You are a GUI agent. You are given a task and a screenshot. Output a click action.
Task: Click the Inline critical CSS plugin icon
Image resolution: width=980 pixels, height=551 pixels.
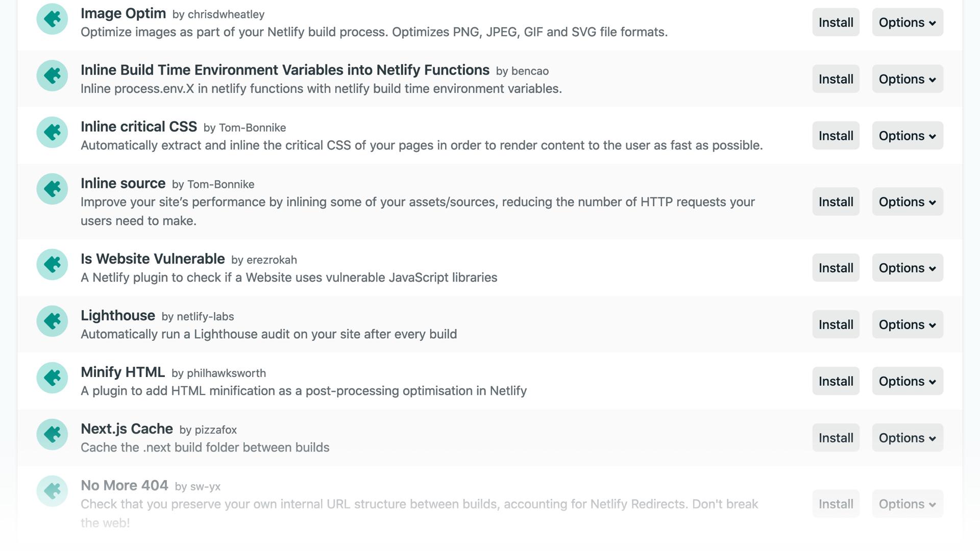click(x=51, y=132)
